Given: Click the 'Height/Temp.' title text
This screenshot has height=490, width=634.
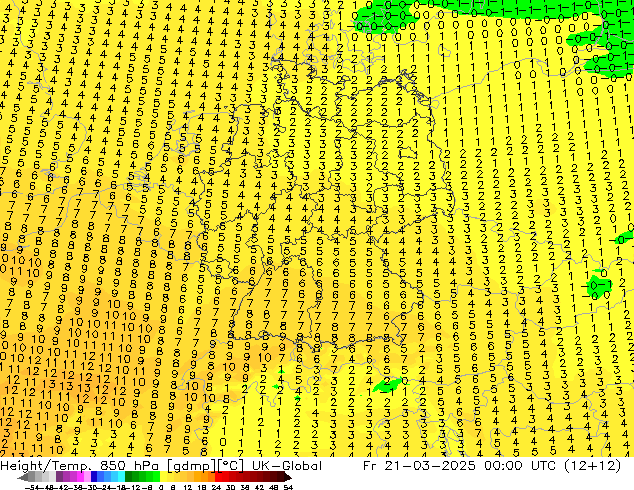Looking at the screenshot, I should [46, 466].
